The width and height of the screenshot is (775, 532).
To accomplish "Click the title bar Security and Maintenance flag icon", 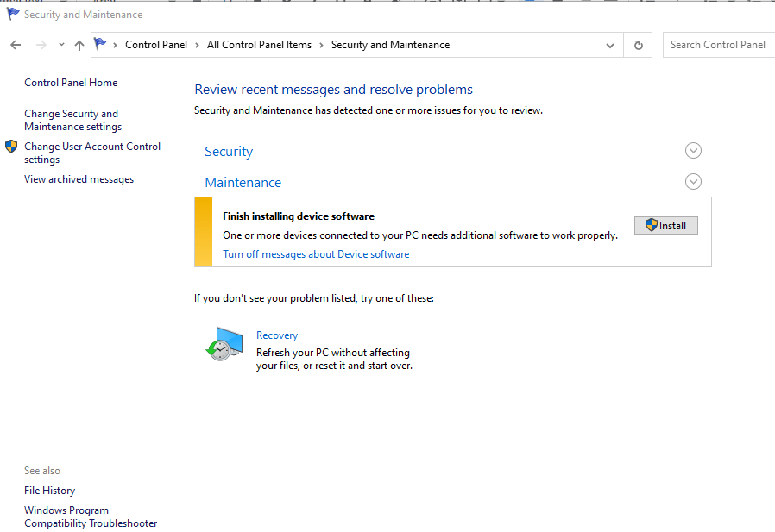I will point(12,14).
